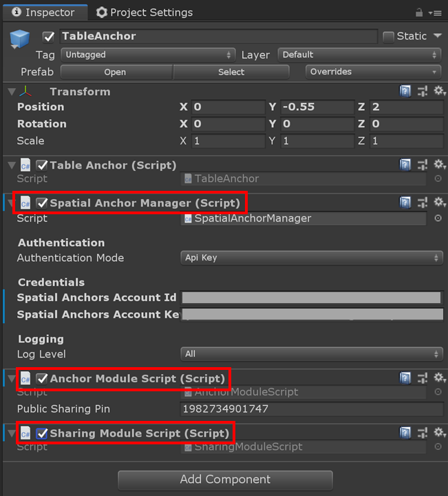Click the Add Component button

coord(225,479)
